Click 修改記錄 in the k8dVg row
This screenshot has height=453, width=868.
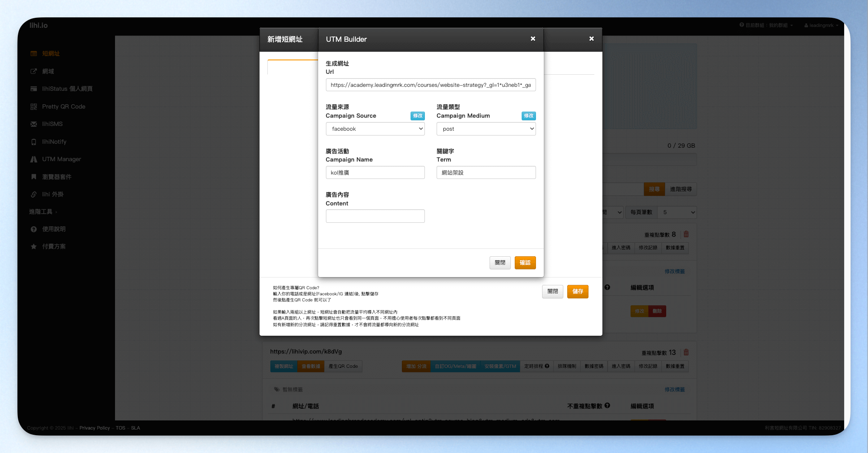point(648,366)
